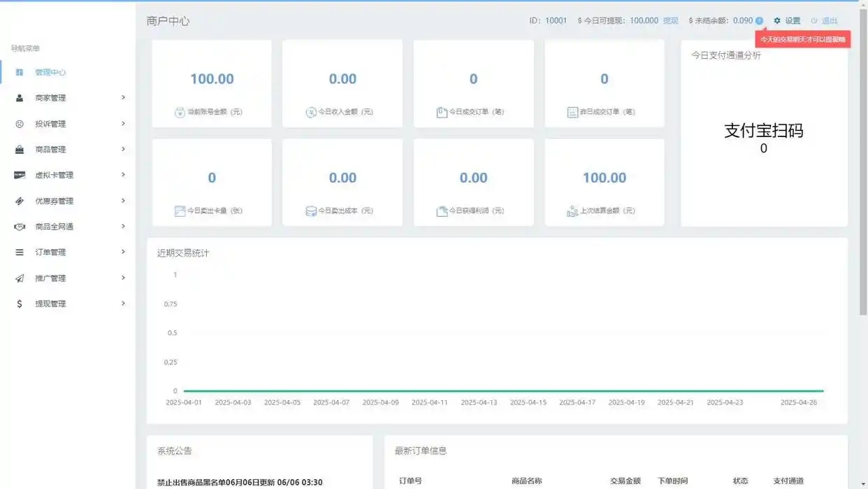The width and height of the screenshot is (868, 489).
Task: Dismiss the red withdrawal notice tooltip
Action: click(x=802, y=40)
